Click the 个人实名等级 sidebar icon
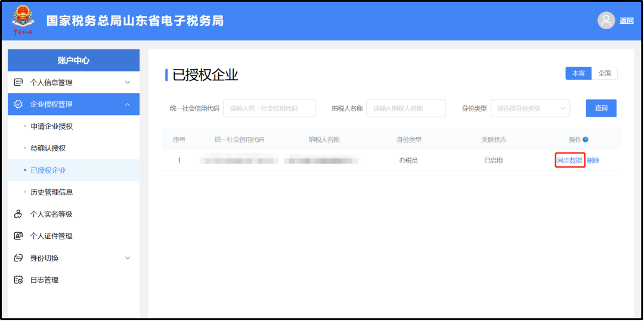This screenshot has height=321, width=644. [x=18, y=214]
